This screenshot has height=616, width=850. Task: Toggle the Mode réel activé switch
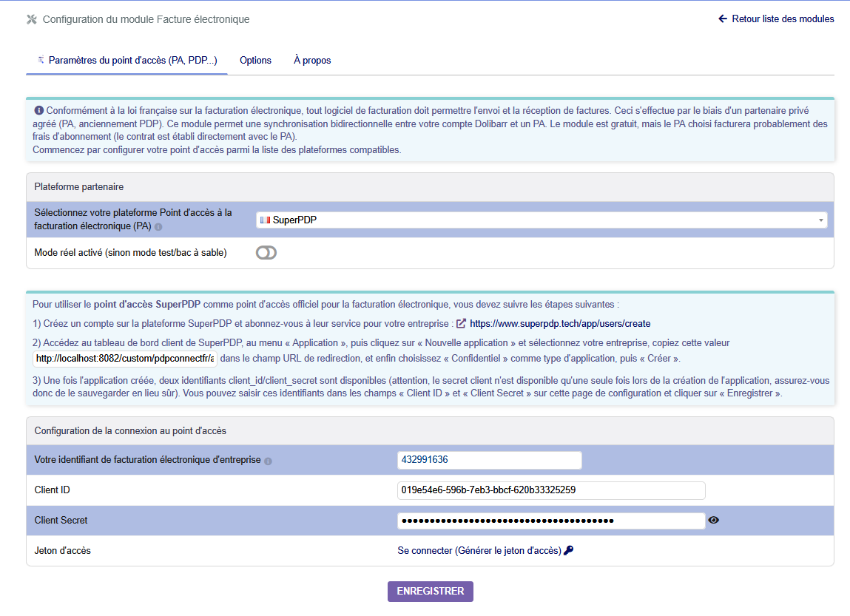coord(266,253)
